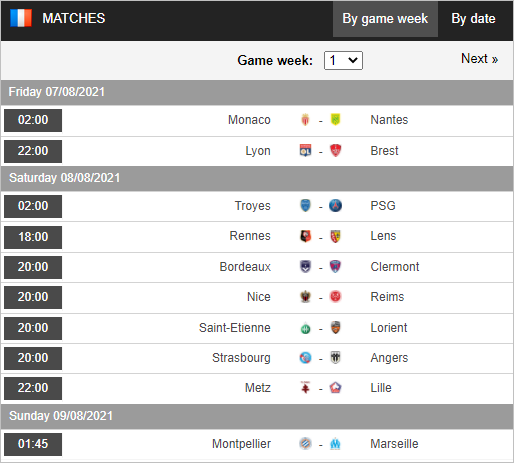Click the Montpellier team name
Viewport: 514px width, 463px height.
click(241, 444)
